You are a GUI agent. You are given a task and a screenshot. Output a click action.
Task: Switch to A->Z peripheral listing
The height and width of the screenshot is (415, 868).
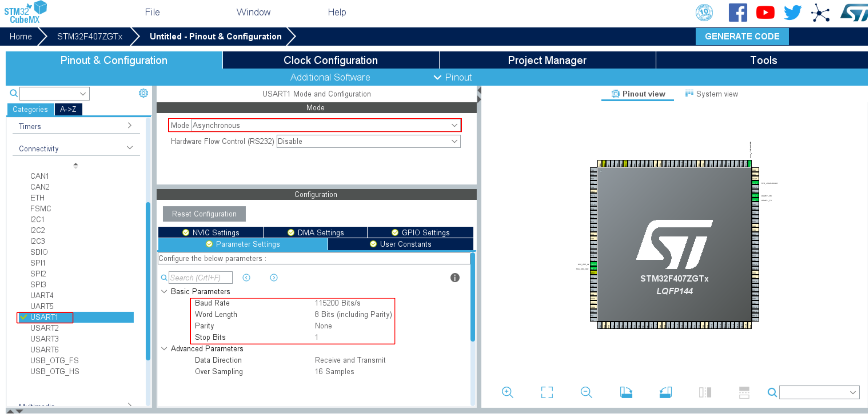[68, 109]
